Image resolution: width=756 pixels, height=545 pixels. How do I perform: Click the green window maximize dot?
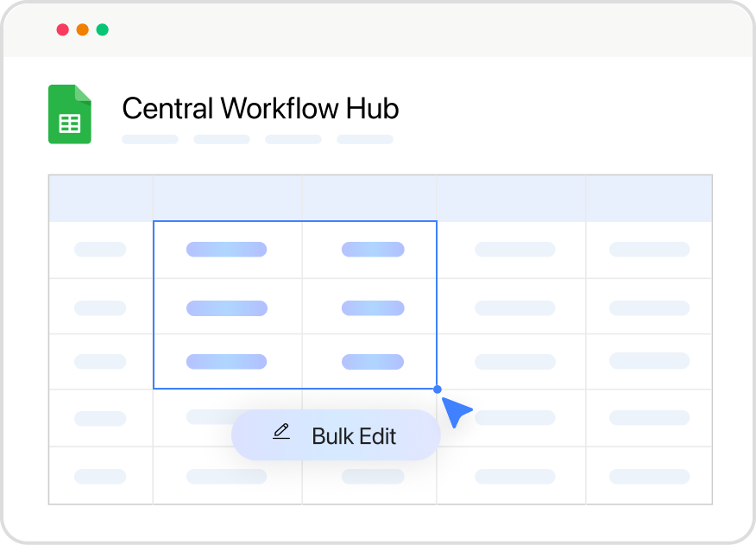pyautogui.click(x=102, y=30)
